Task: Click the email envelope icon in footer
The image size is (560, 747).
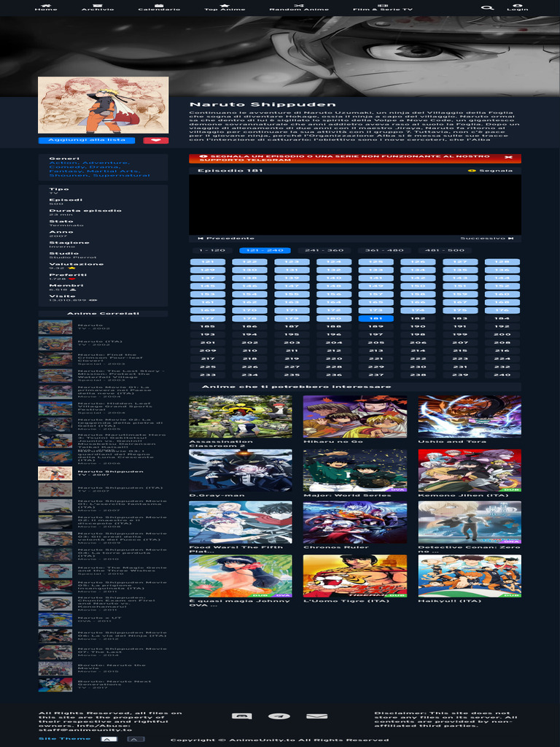Action: click(x=316, y=716)
